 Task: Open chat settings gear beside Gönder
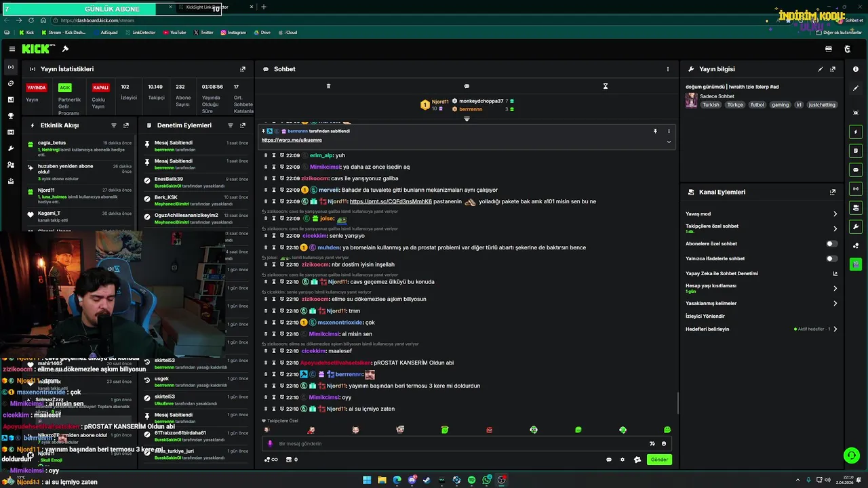point(623,460)
